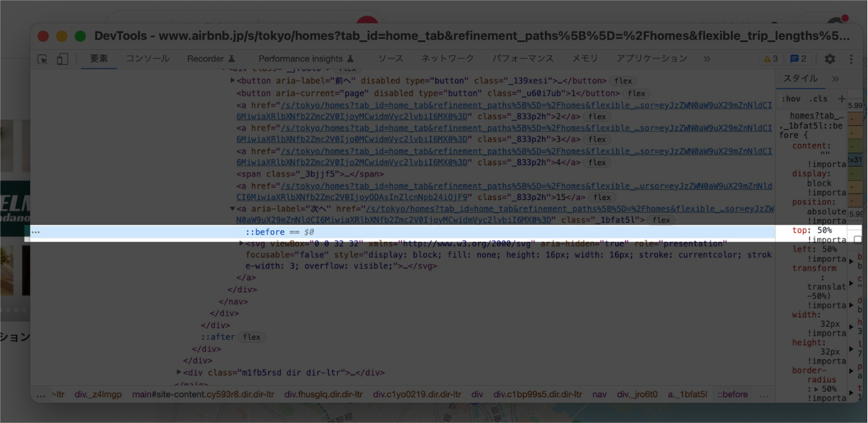Show more Styles pane tabs chevron
The height and width of the screenshot is (423, 868).
(836, 78)
